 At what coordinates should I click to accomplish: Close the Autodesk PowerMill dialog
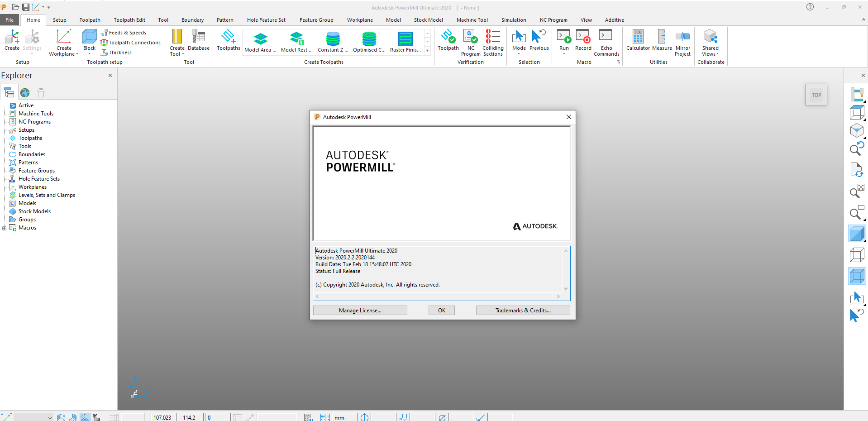pos(569,117)
